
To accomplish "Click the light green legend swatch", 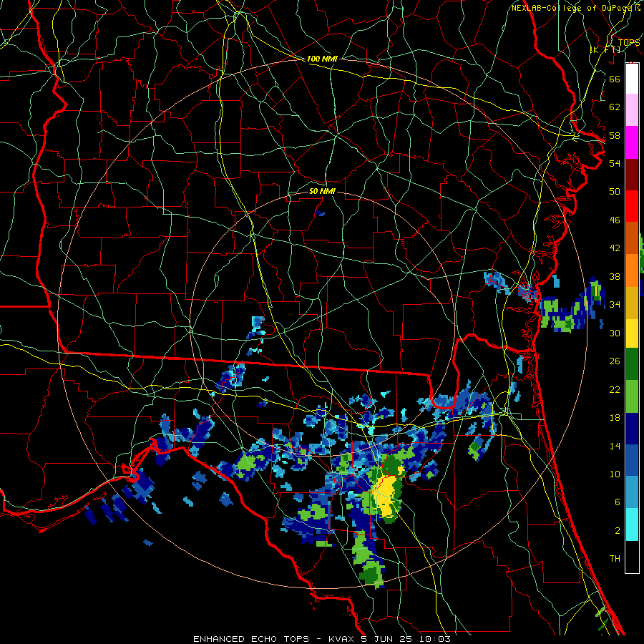I will point(632,396).
